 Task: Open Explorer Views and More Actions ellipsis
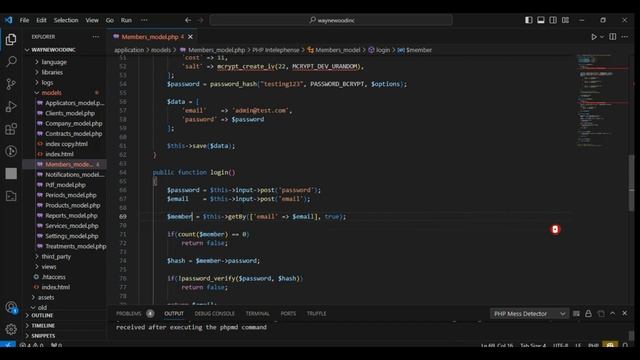pos(96,37)
